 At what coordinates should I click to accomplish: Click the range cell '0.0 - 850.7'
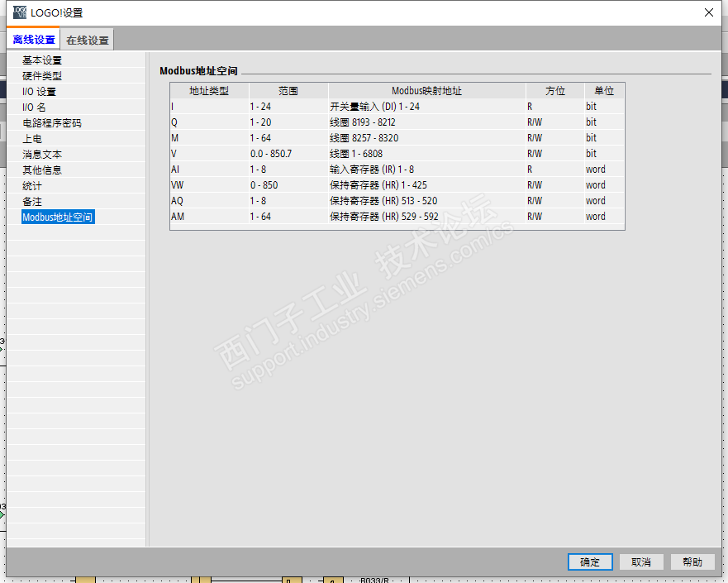click(288, 154)
